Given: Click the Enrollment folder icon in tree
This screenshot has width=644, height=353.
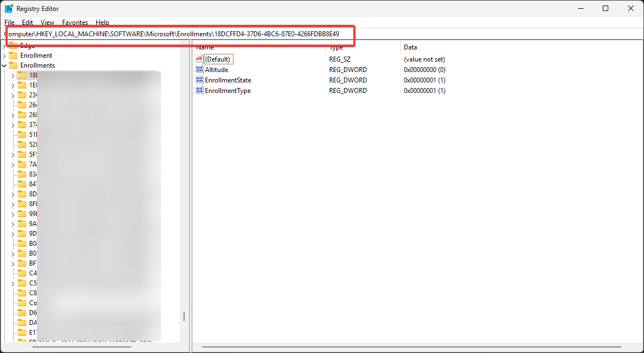Looking at the screenshot, I should pyautogui.click(x=13, y=56).
